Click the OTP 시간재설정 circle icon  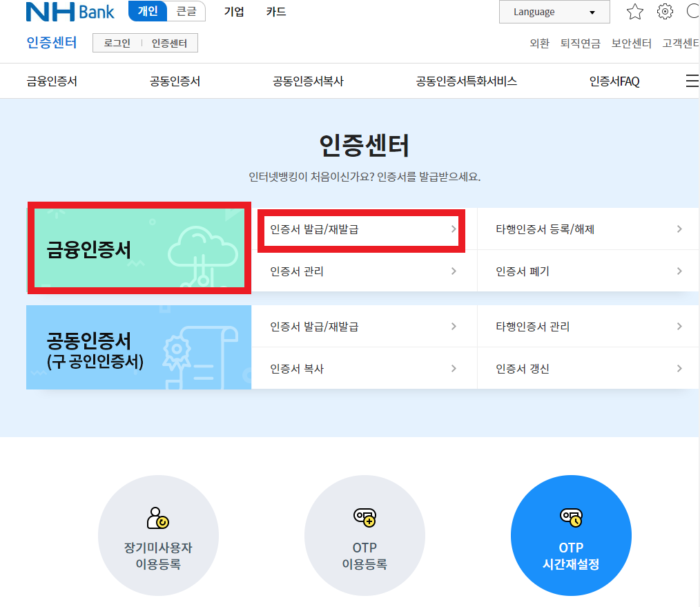(x=571, y=535)
